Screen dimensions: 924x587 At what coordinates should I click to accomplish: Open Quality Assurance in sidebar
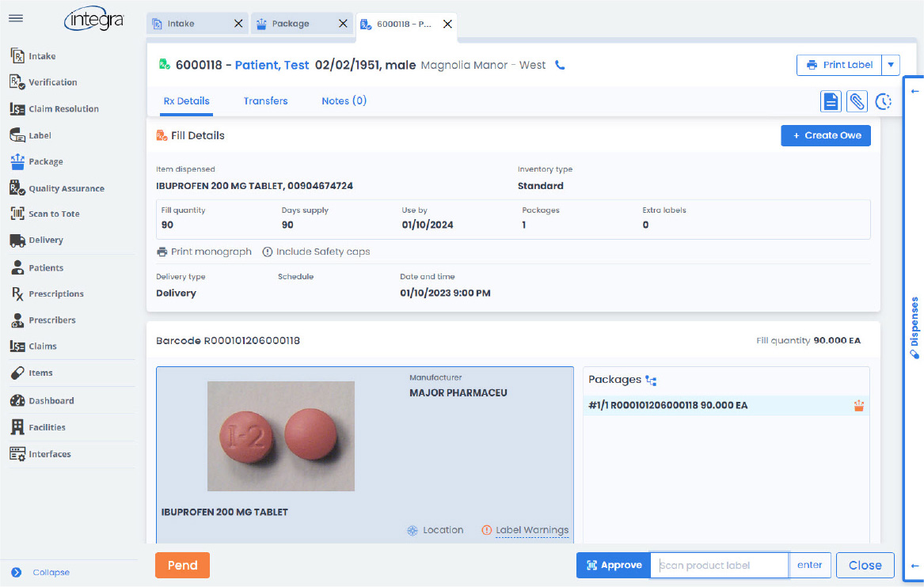tap(66, 188)
